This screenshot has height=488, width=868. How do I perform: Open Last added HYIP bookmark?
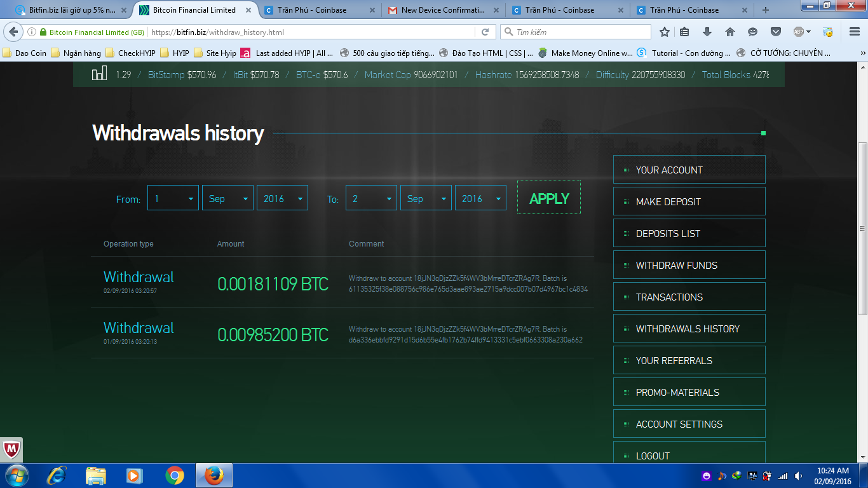(x=287, y=53)
